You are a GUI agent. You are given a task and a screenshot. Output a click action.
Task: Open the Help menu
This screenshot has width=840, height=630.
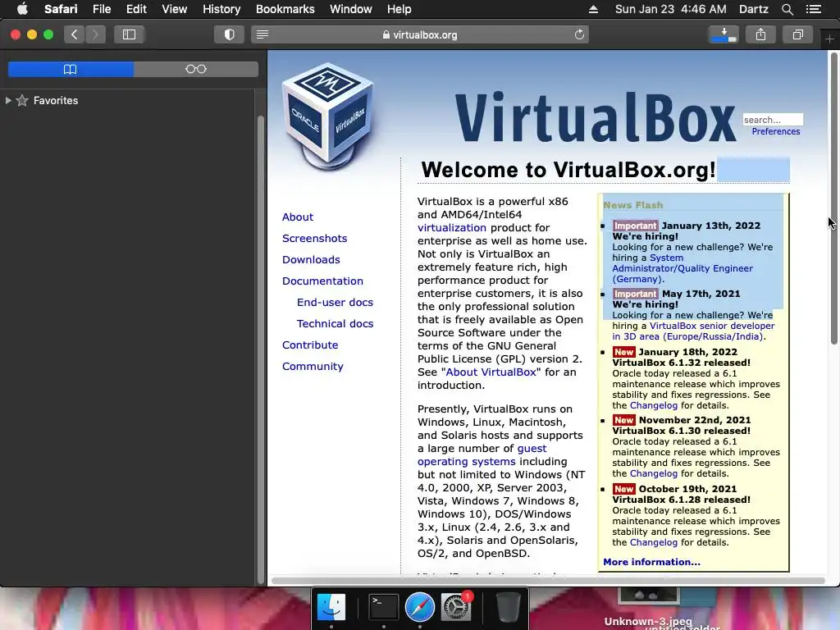[399, 9]
